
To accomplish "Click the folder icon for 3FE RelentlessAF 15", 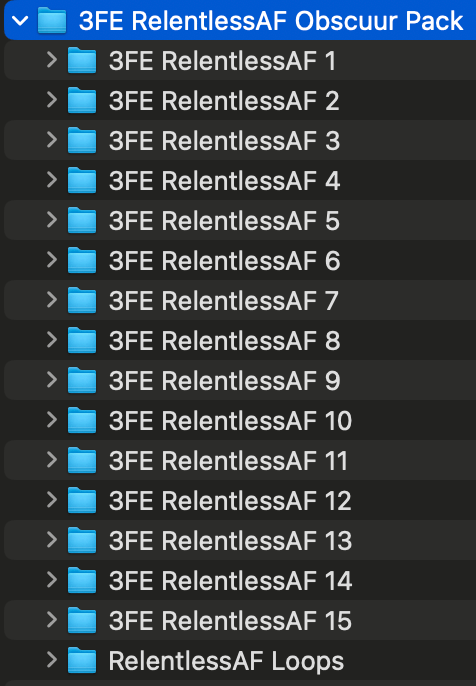I will pos(82,620).
